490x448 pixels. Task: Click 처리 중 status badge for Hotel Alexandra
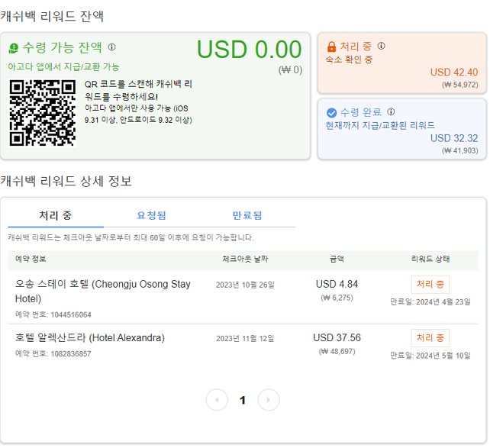click(430, 338)
